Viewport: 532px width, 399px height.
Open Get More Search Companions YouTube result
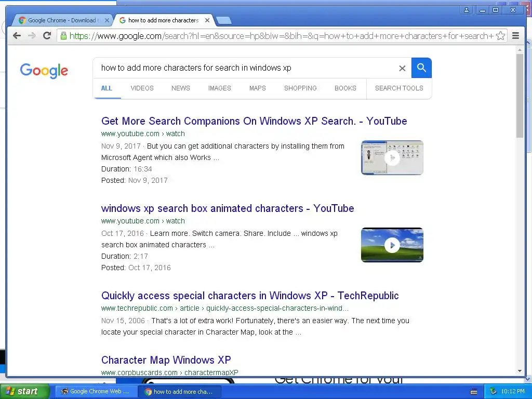click(x=254, y=121)
